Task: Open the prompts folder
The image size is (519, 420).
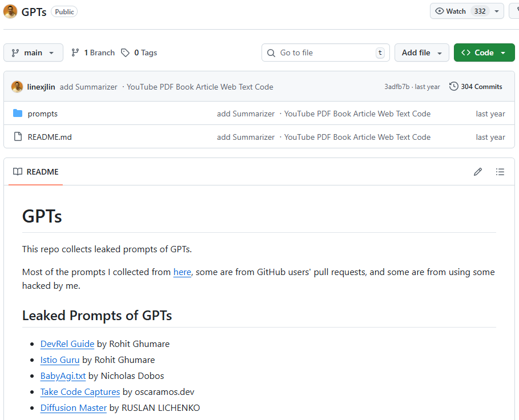Action: [42, 114]
